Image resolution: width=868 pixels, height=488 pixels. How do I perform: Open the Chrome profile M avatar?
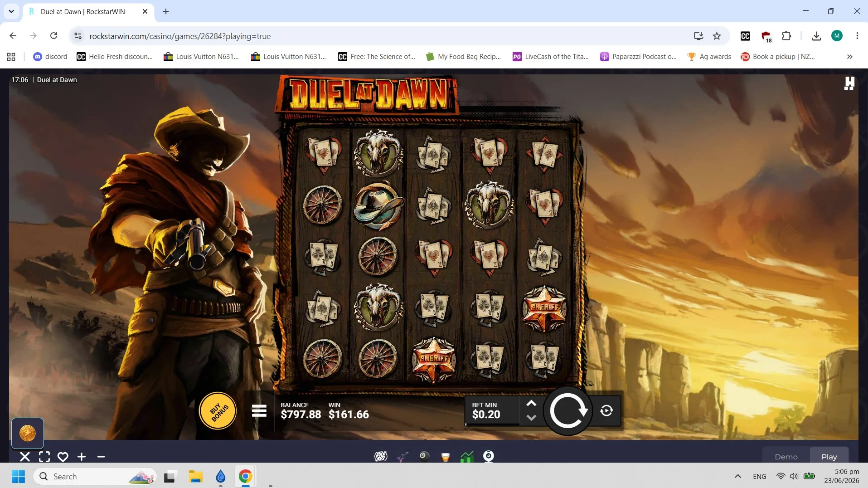click(837, 36)
